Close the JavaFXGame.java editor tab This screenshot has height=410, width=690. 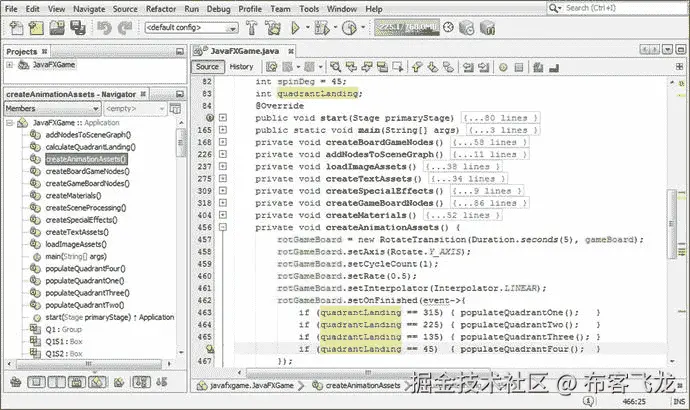291,51
